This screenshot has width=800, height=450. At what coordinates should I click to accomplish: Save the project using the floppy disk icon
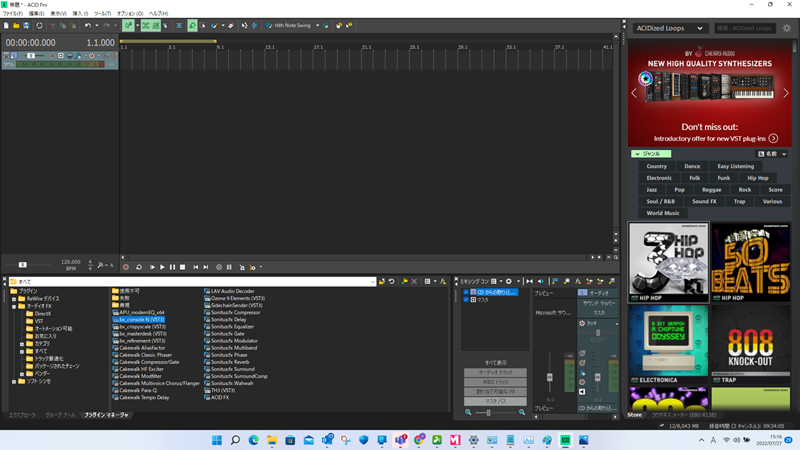point(26,26)
